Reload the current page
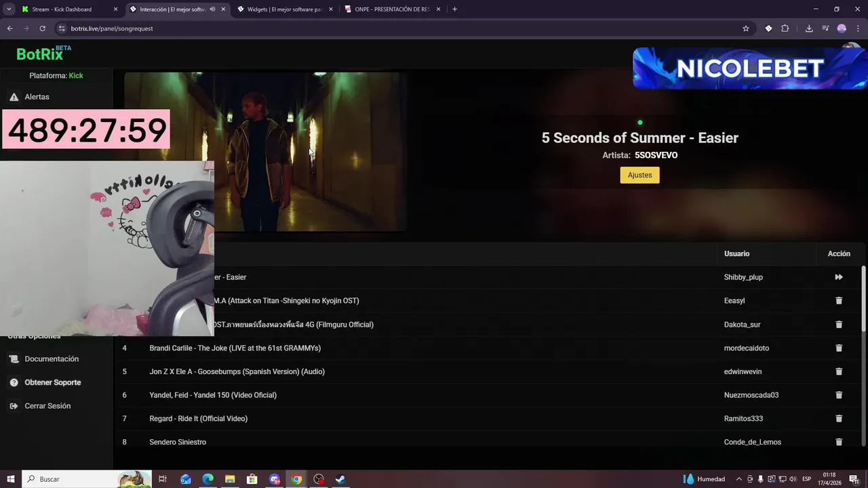 click(42, 28)
